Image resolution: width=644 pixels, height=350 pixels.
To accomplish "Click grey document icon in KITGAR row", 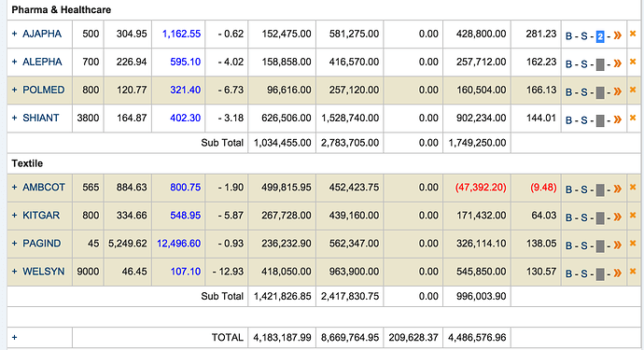I will (x=600, y=217).
